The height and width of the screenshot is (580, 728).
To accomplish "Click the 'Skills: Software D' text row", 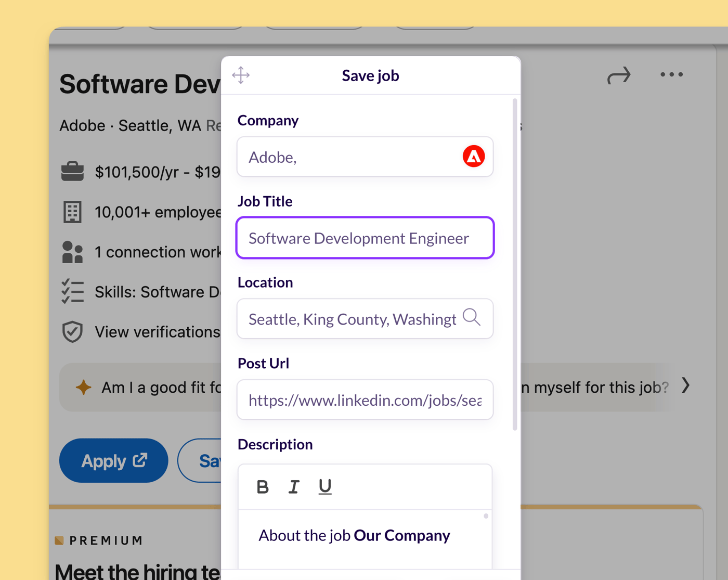I will pos(158,292).
